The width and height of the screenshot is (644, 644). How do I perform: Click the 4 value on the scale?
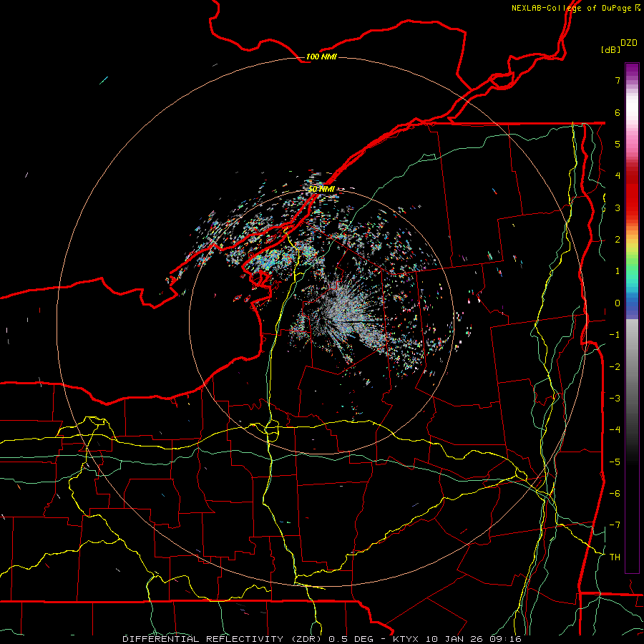pos(618,176)
